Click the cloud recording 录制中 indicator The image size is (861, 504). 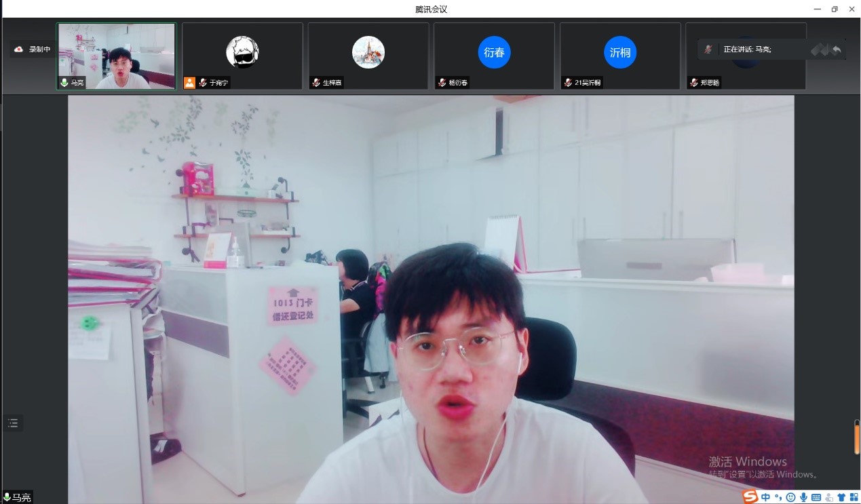[31, 48]
